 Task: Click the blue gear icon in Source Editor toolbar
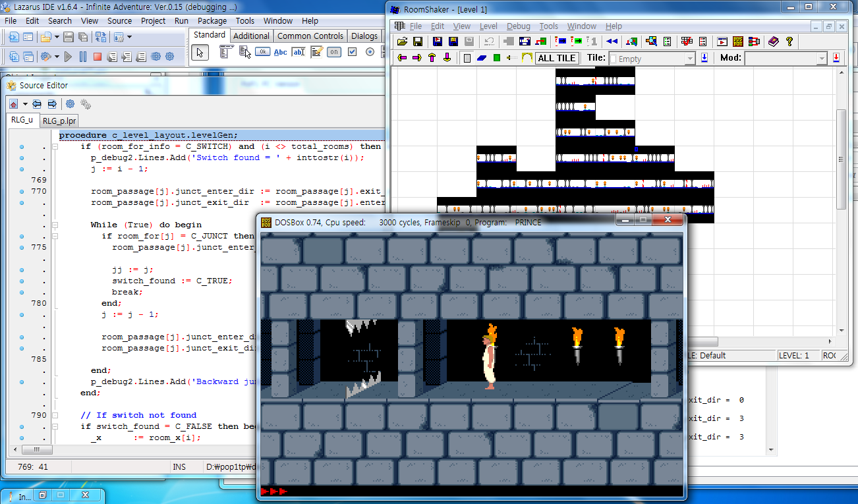point(70,104)
